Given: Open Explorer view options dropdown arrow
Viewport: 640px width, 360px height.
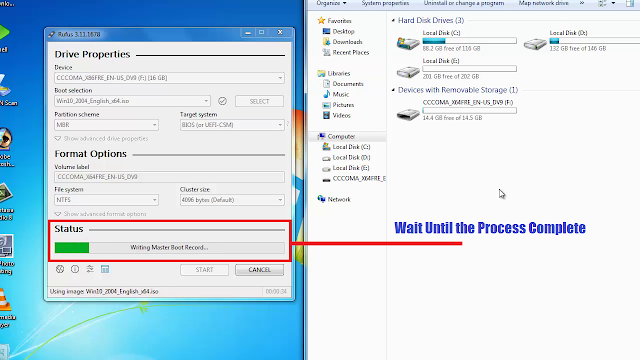Looking at the screenshot, I should pos(613,3).
